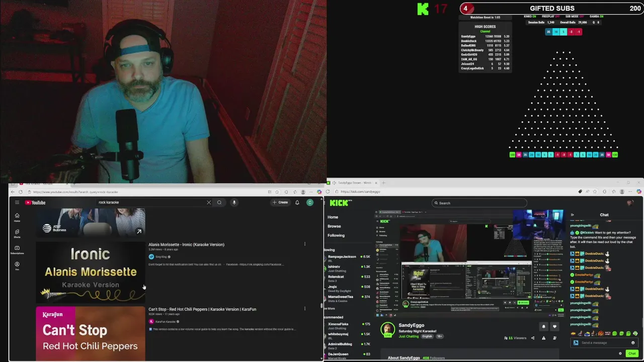Open the 'Can't Stop - Red Hot Chili Peppers' title link
Image resolution: width=644 pixels, height=362 pixels.
[202, 309]
